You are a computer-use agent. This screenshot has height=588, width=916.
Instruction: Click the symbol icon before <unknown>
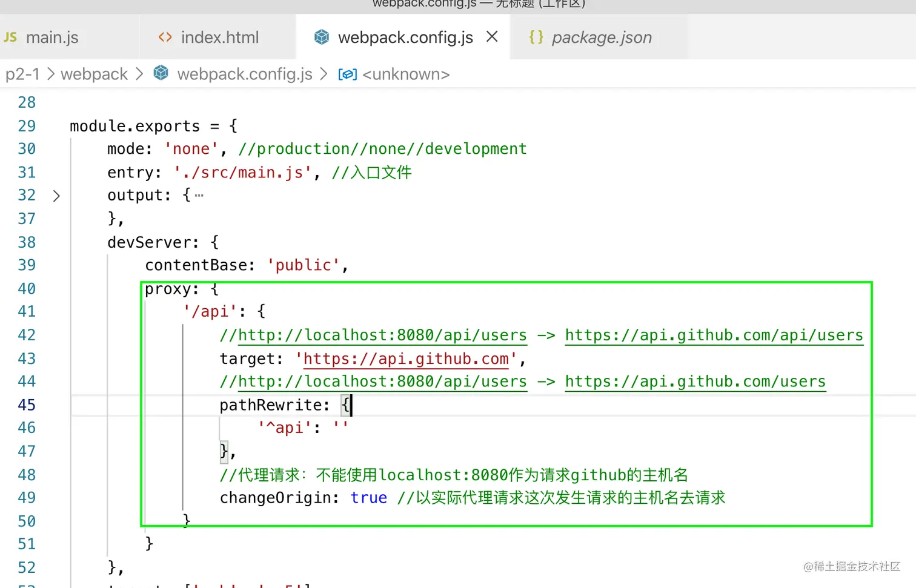pos(347,74)
